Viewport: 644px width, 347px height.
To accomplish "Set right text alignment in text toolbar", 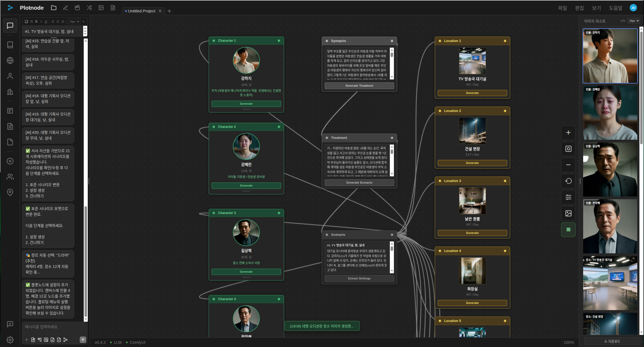I will pyautogui.click(x=63, y=22).
